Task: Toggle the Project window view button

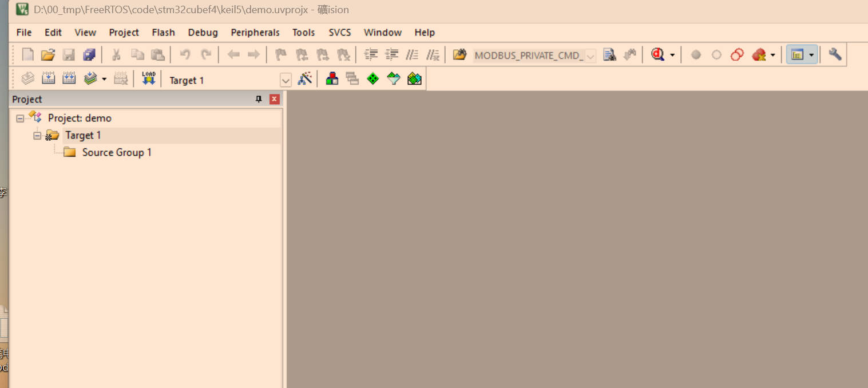Action: coord(797,55)
